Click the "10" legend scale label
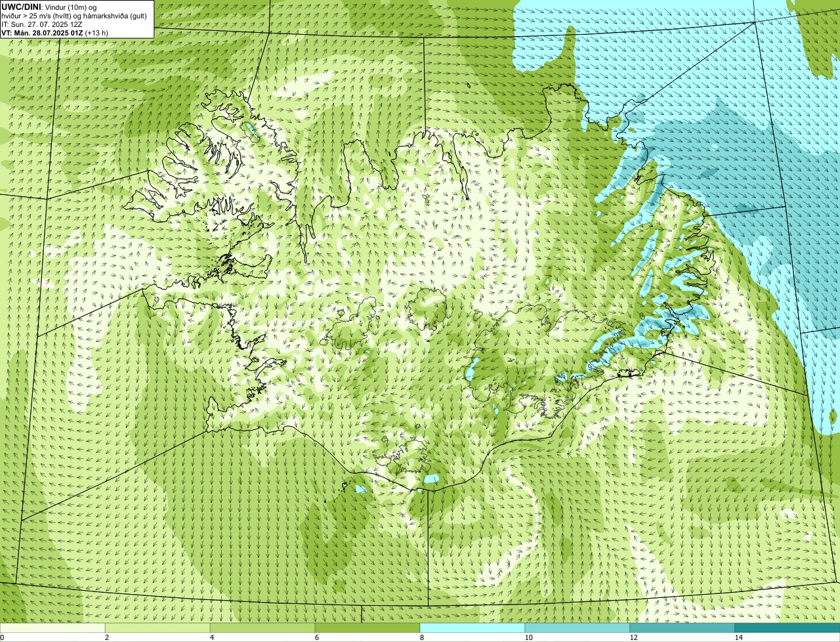Viewport: 840px width, 642px height. 528,637
